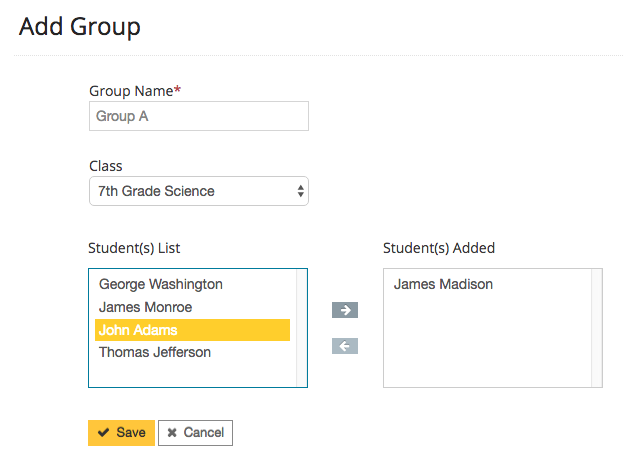
Task: Select George Washington in the student list
Action: (160, 284)
